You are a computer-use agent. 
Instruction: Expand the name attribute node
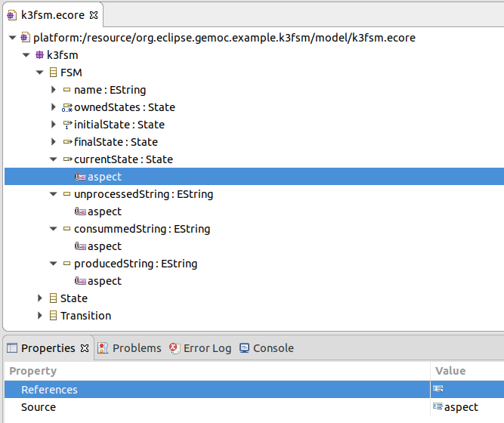point(54,90)
